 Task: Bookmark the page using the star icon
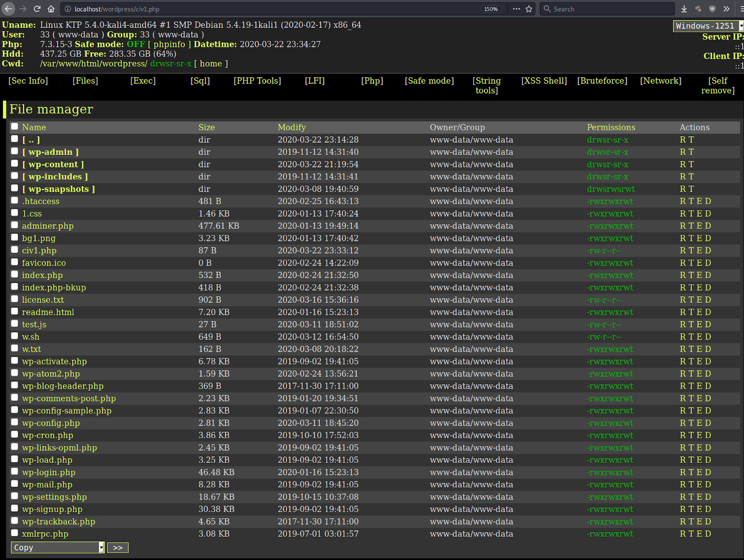[529, 9]
